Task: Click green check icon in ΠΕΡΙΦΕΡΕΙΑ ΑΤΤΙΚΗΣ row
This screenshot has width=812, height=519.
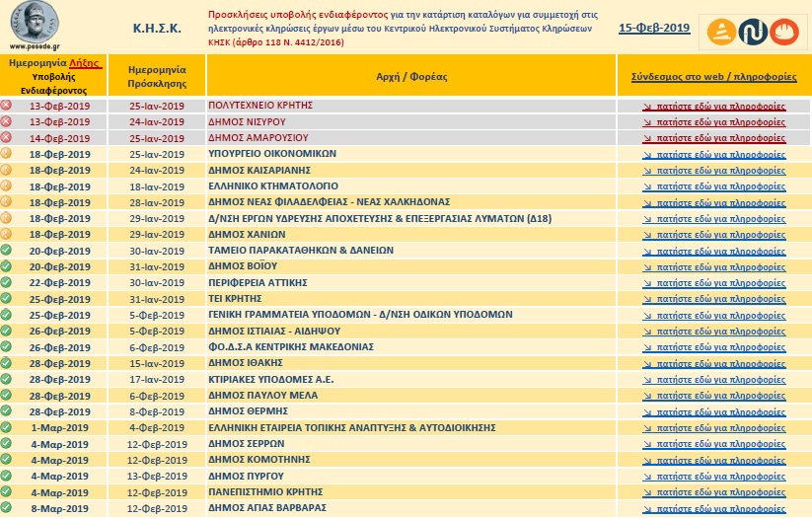Action: [x=7, y=282]
